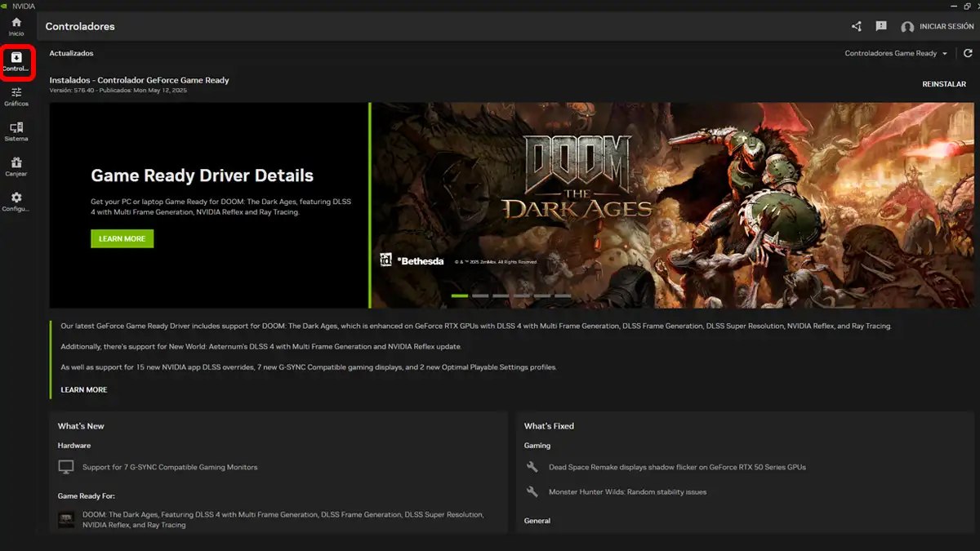Select the fourth carousel indicator

(522, 295)
